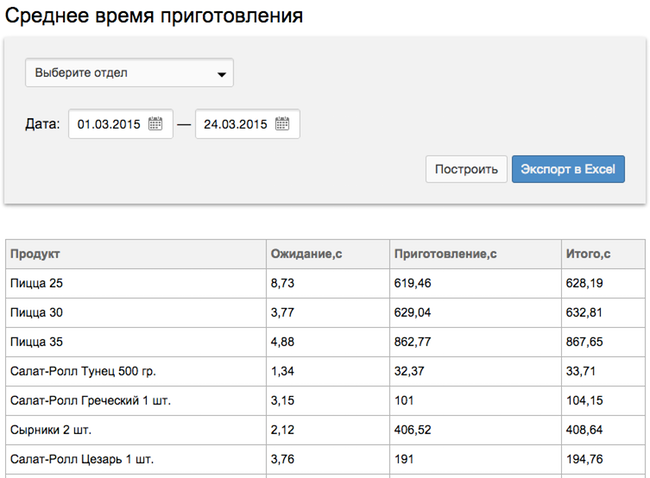
Task: Click the start date field 01.03.2015
Action: pyautogui.click(x=121, y=124)
